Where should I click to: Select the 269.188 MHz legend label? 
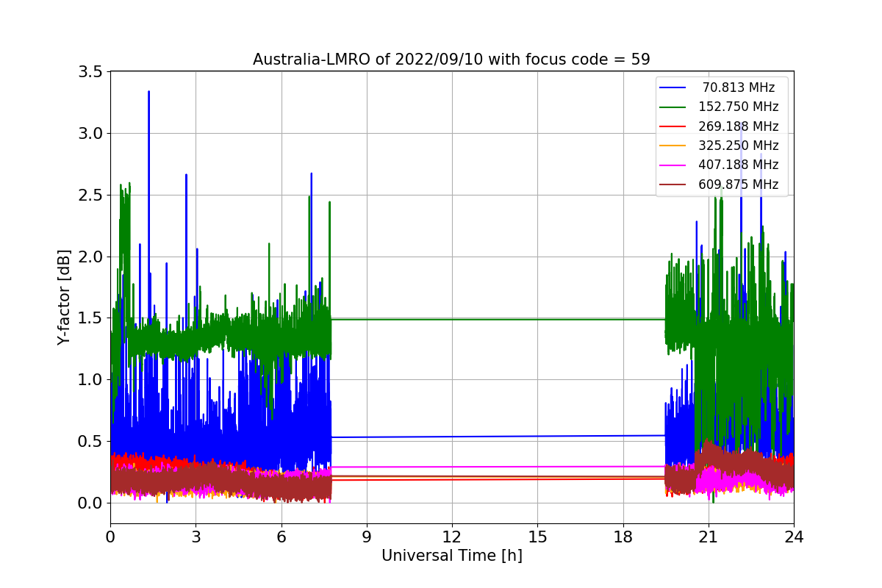pyautogui.click(x=739, y=126)
